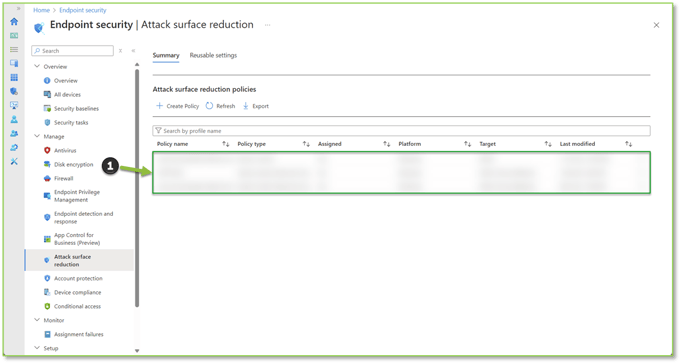Click Create Policy button
Viewport: 681px width, 364px height.
click(x=178, y=106)
